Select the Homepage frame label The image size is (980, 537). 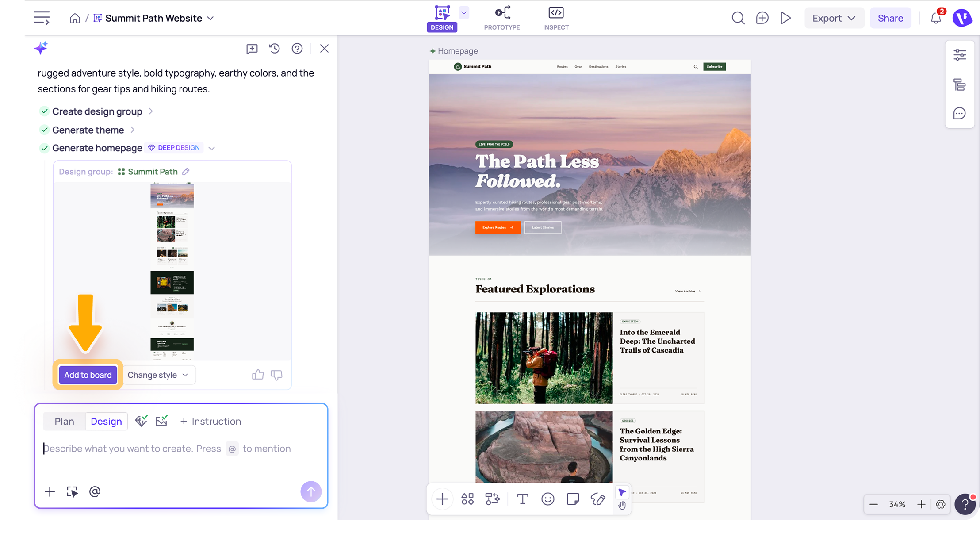pyautogui.click(x=454, y=51)
